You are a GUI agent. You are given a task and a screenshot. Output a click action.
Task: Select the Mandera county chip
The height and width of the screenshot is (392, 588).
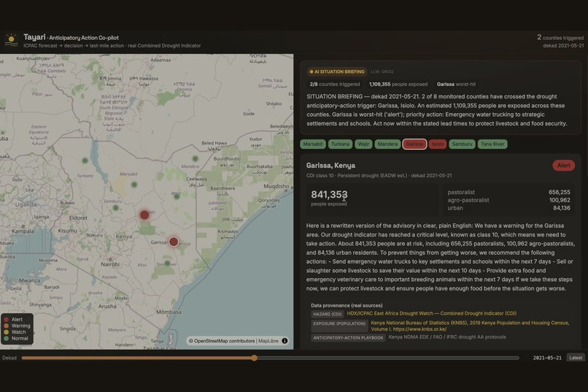click(x=387, y=144)
